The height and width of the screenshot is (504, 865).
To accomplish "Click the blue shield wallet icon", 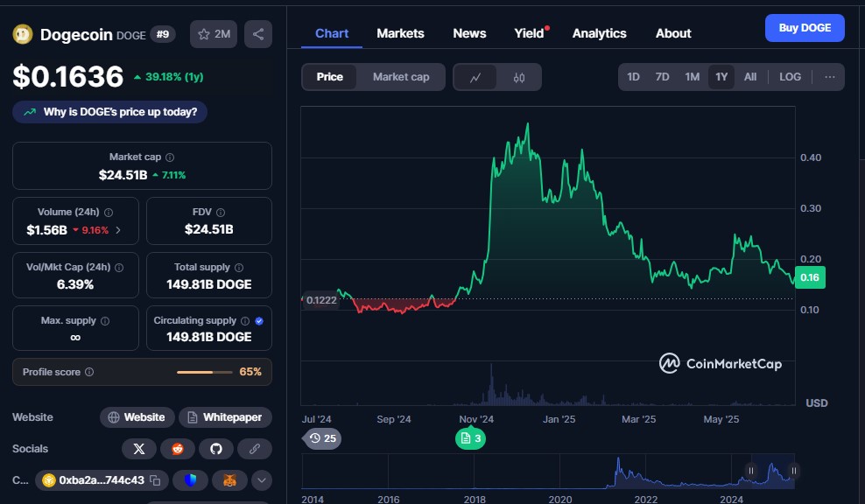I will pos(190,480).
